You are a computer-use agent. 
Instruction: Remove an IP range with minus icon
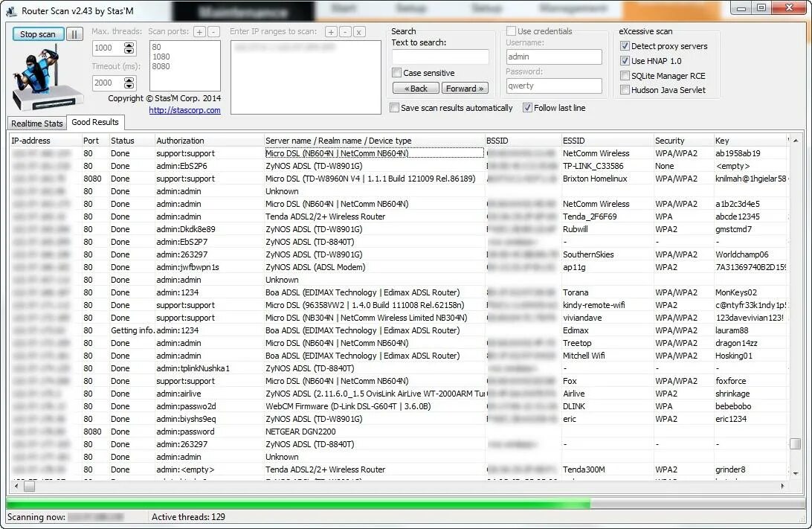pyautogui.click(x=345, y=31)
